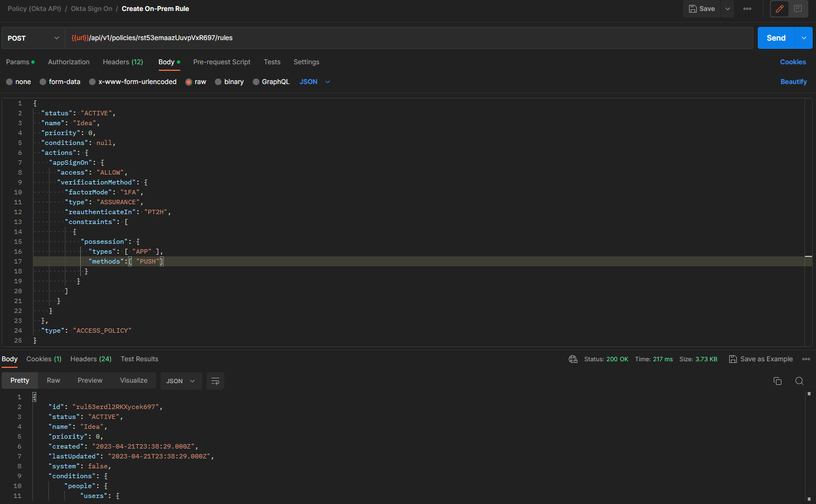Viewport: 816px width, 504px height.
Task: Open the POST method dropdown
Action: (33, 38)
